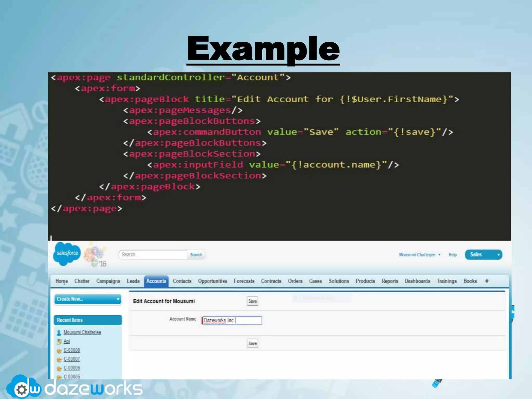Open the Opportunities tab

212,281
